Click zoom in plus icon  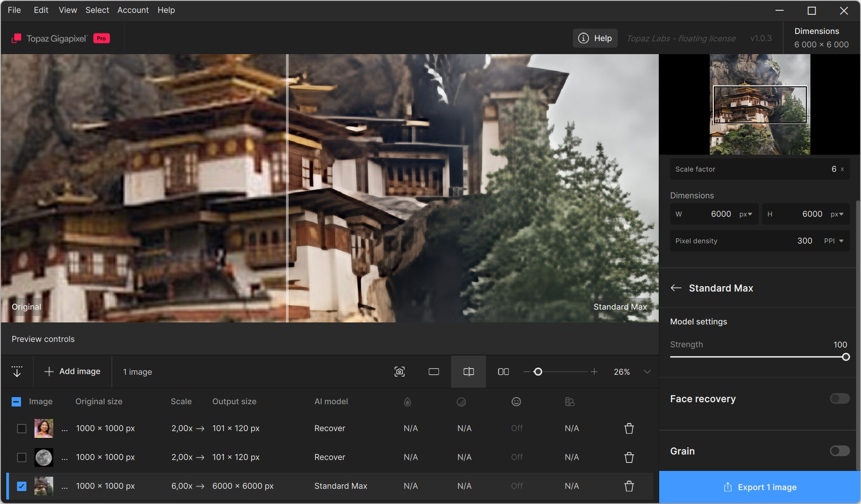click(594, 372)
